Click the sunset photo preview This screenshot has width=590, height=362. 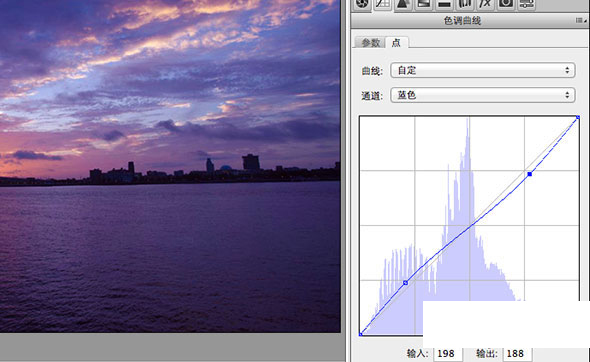(x=170, y=166)
